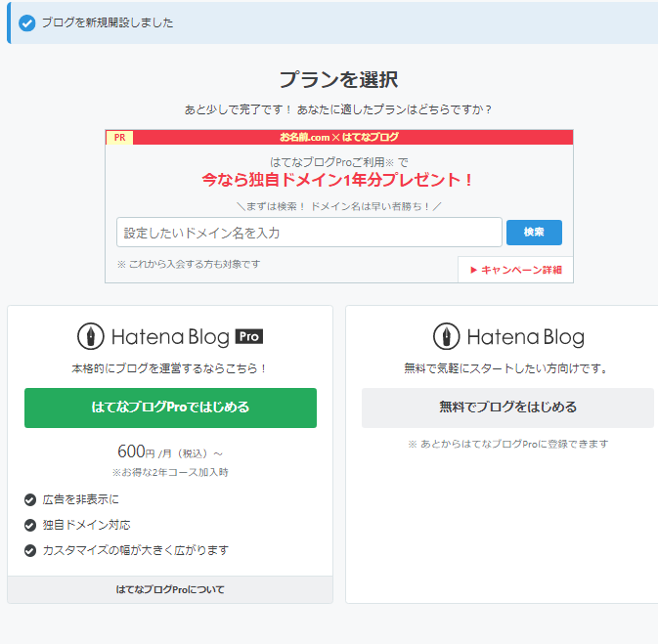Viewport: 658px width, 644px height.
Task: Click the blue checkmark notification icon
Action: click(26, 23)
